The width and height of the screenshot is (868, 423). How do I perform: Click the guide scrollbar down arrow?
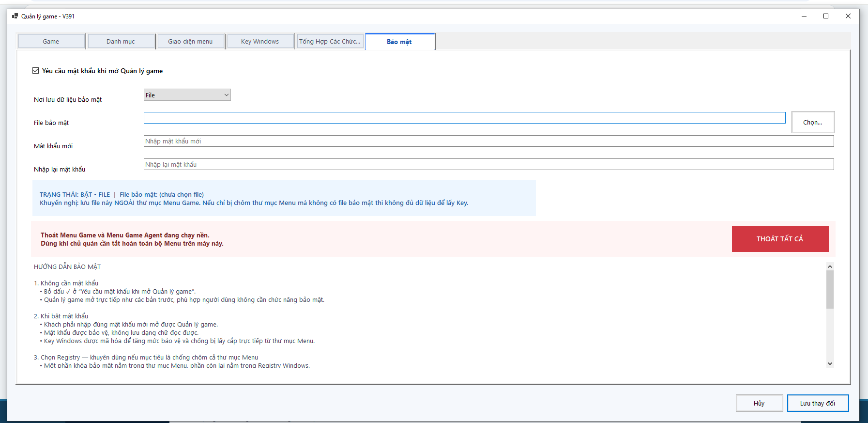point(830,364)
